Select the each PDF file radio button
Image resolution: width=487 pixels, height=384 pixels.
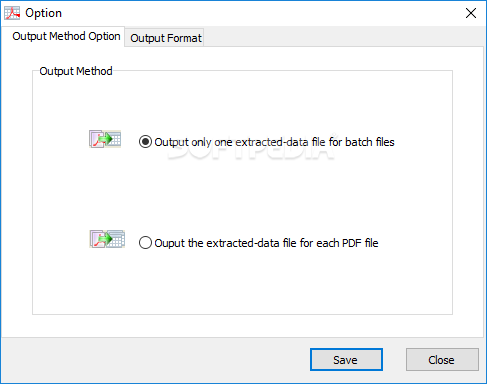point(145,243)
